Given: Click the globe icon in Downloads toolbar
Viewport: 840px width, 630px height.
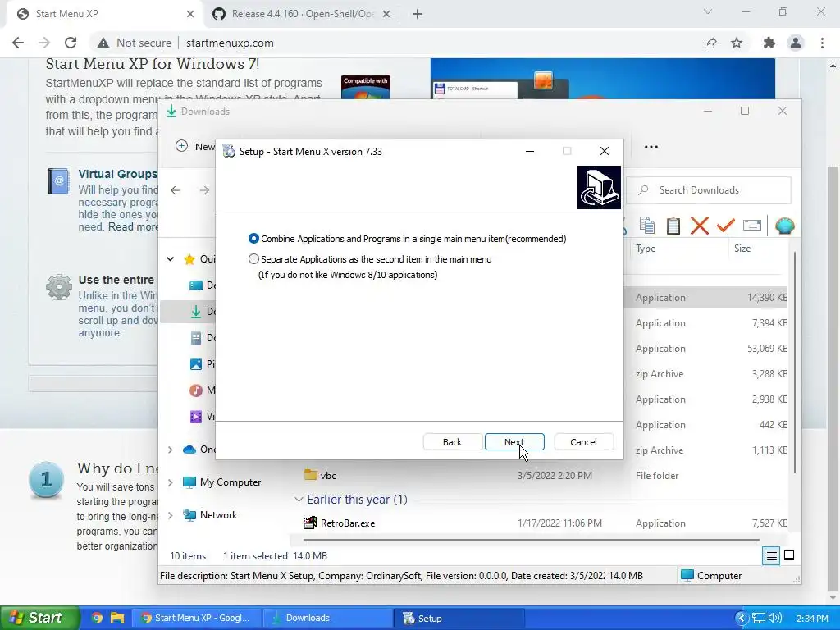Looking at the screenshot, I should pos(784,226).
